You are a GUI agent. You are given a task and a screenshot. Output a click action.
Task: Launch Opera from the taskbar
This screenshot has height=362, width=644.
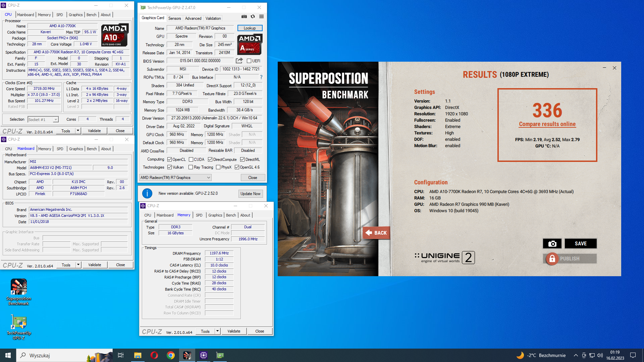(x=154, y=355)
